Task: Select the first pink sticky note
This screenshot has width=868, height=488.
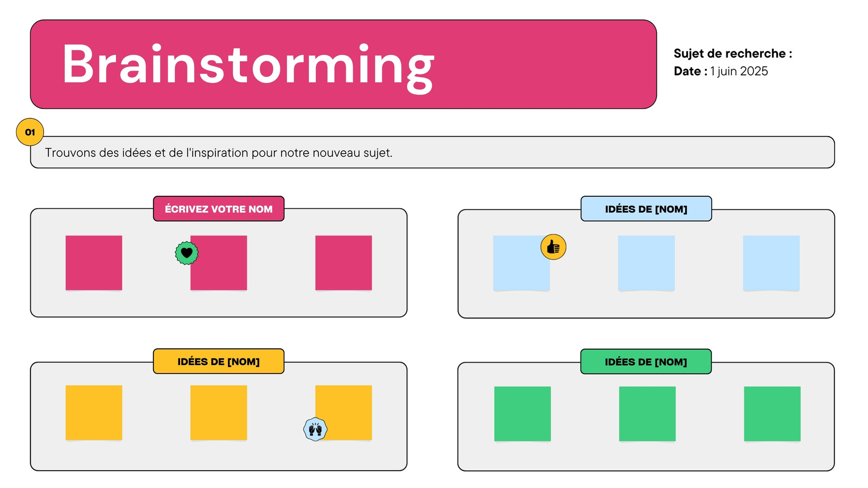Action: pyautogui.click(x=94, y=263)
